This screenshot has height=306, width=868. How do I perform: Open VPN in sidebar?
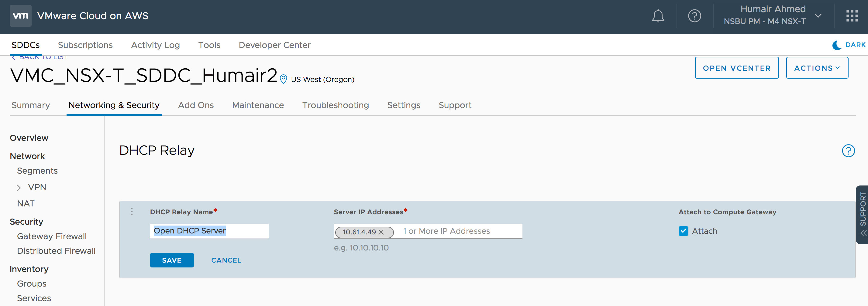(37, 187)
